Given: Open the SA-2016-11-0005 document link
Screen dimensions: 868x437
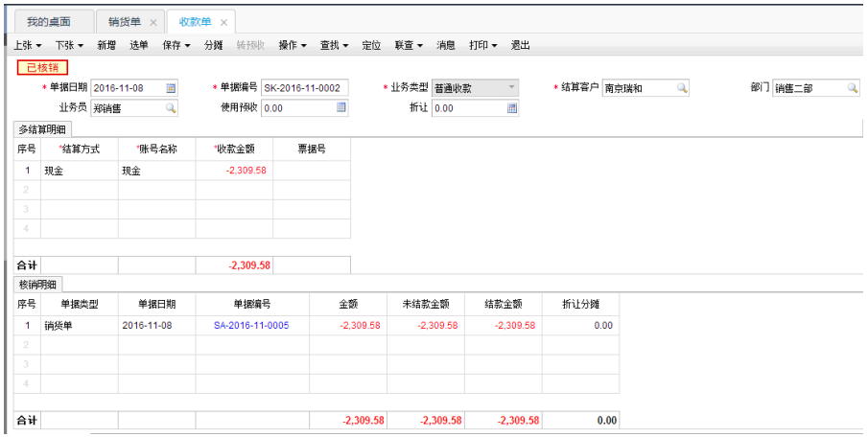Looking at the screenshot, I should (x=251, y=326).
